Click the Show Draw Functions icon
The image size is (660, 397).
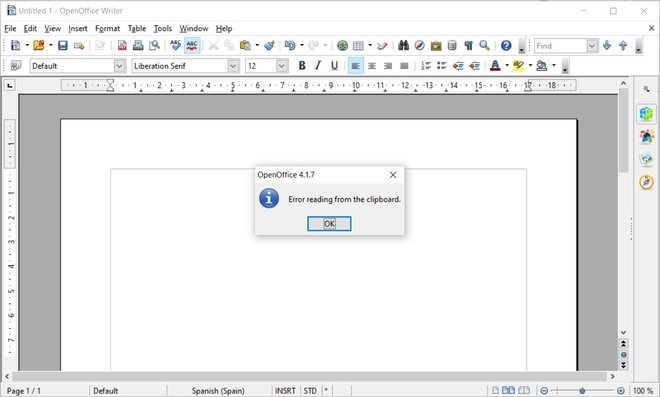tap(382, 45)
